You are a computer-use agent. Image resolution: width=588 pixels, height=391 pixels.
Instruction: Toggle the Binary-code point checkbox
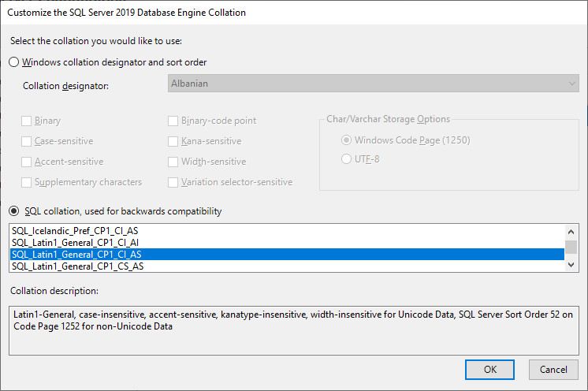(173, 121)
